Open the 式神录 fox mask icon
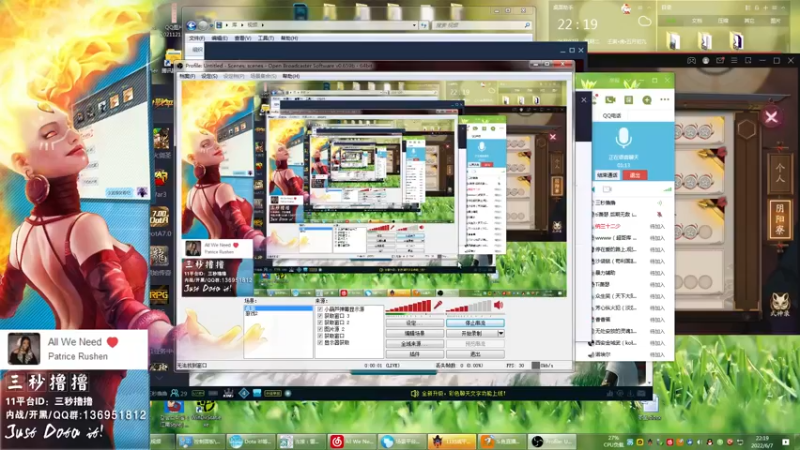The height and width of the screenshot is (450, 800). [x=780, y=305]
